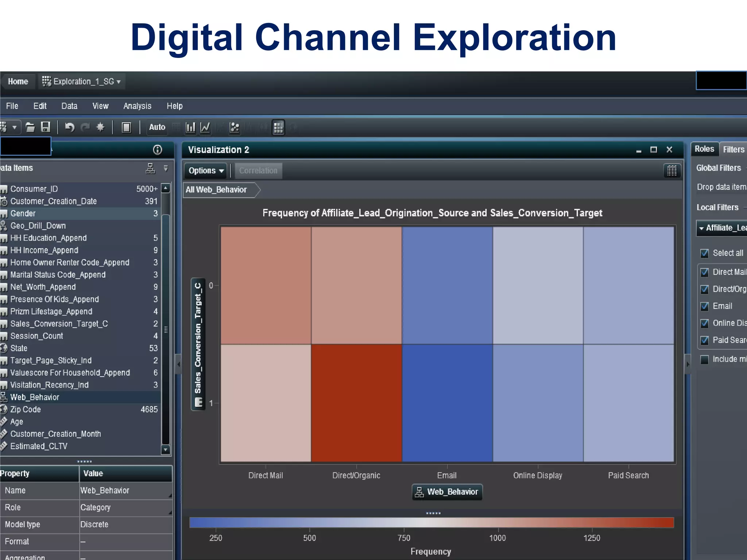Switch to the Roles tab

tap(704, 149)
